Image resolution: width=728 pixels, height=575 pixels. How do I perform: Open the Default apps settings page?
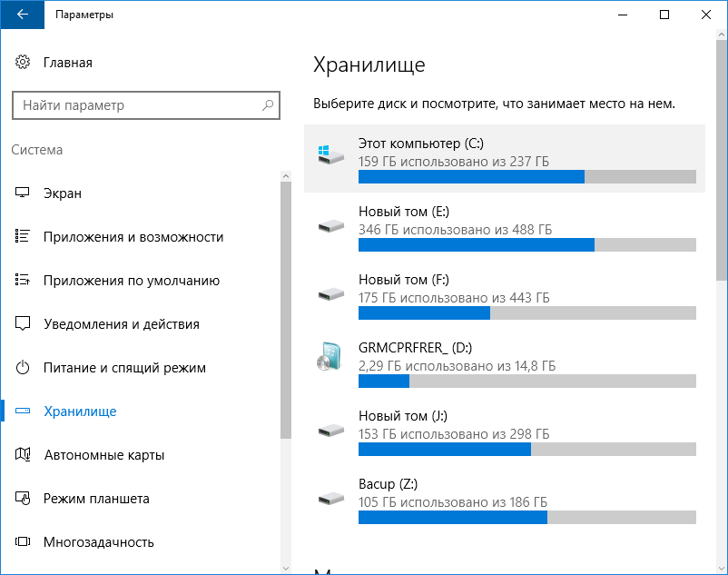[132, 281]
